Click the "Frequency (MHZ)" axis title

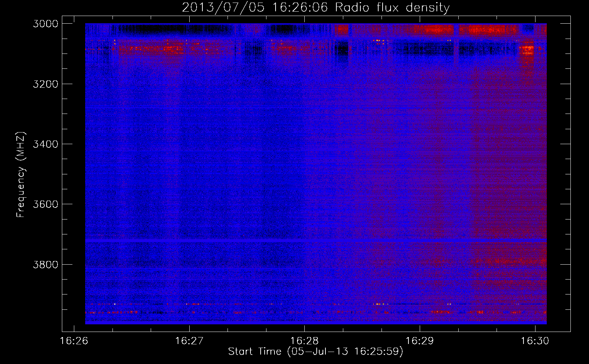[x=21, y=174]
